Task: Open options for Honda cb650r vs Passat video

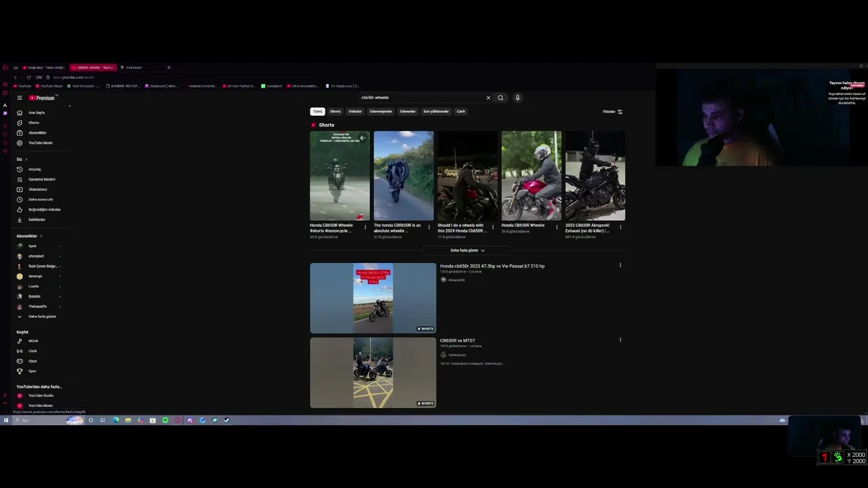Action: tap(620, 266)
